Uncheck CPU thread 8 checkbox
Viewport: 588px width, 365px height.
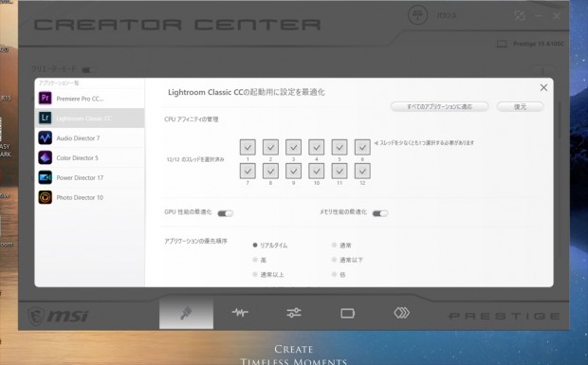coord(270,172)
